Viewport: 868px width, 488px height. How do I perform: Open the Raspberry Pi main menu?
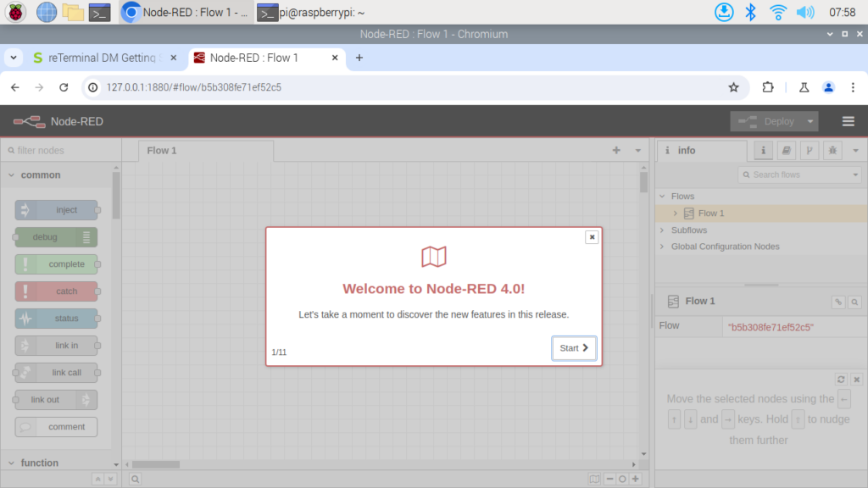(x=15, y=12)
